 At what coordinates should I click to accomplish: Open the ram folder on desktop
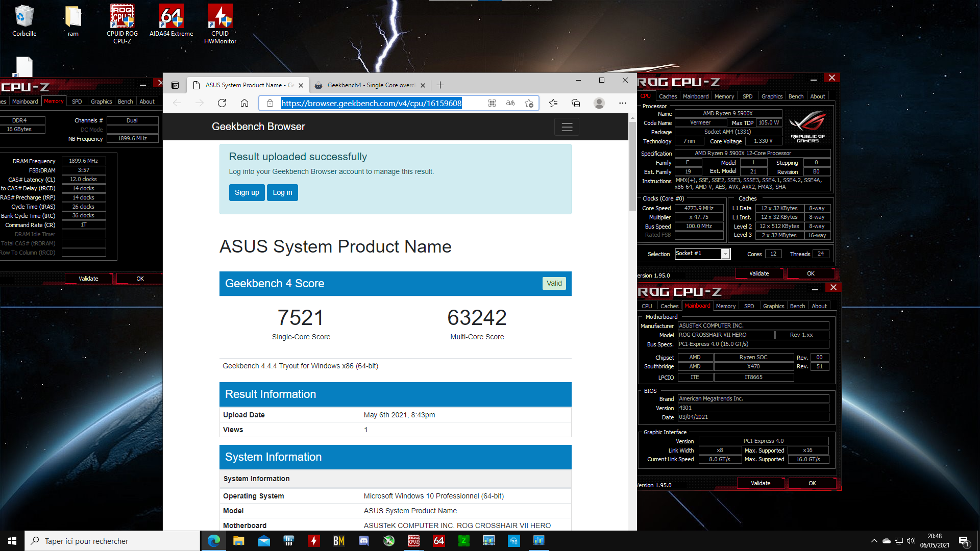click(73, 21)
